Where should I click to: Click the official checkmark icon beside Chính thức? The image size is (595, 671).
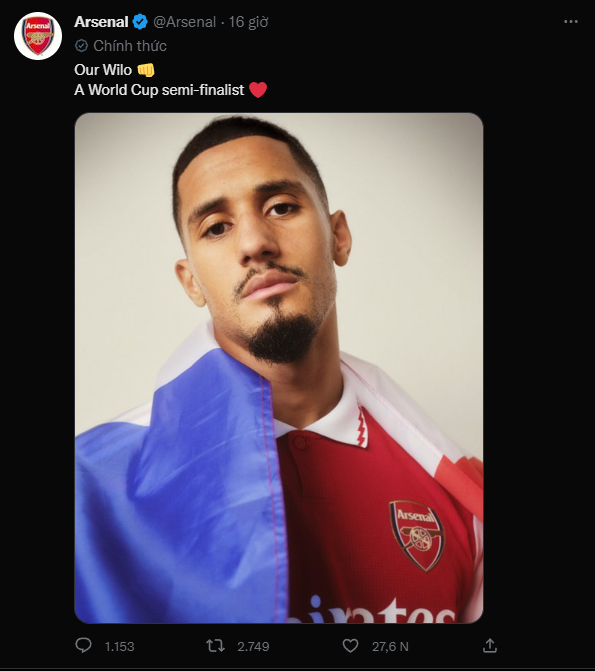tap(81, 46)
